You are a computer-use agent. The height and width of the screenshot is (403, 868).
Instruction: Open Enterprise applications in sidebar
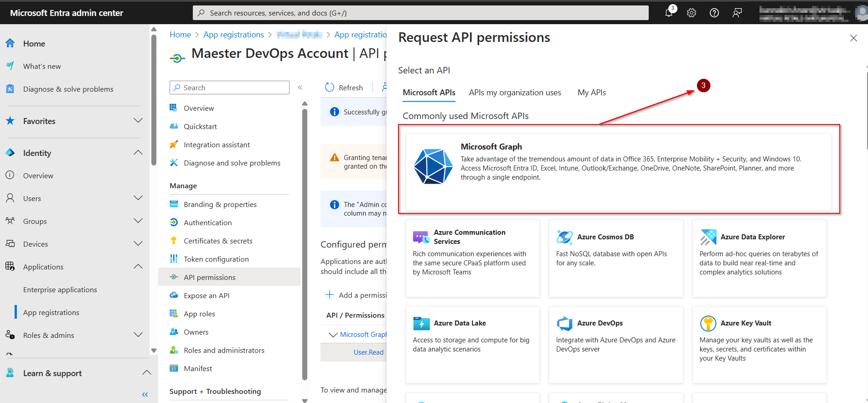pos(60,289)
